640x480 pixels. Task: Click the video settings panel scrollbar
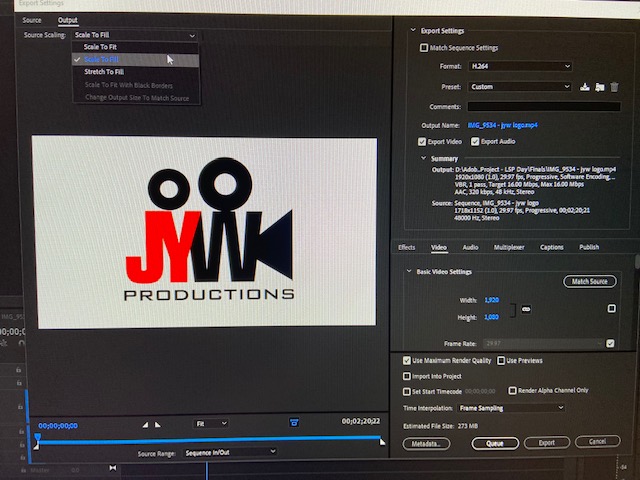coord(637,262)
